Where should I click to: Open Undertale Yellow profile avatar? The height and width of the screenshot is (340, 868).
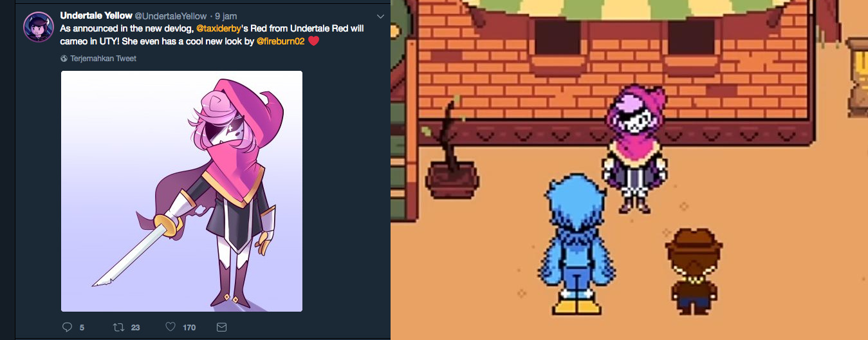point(39,26)
